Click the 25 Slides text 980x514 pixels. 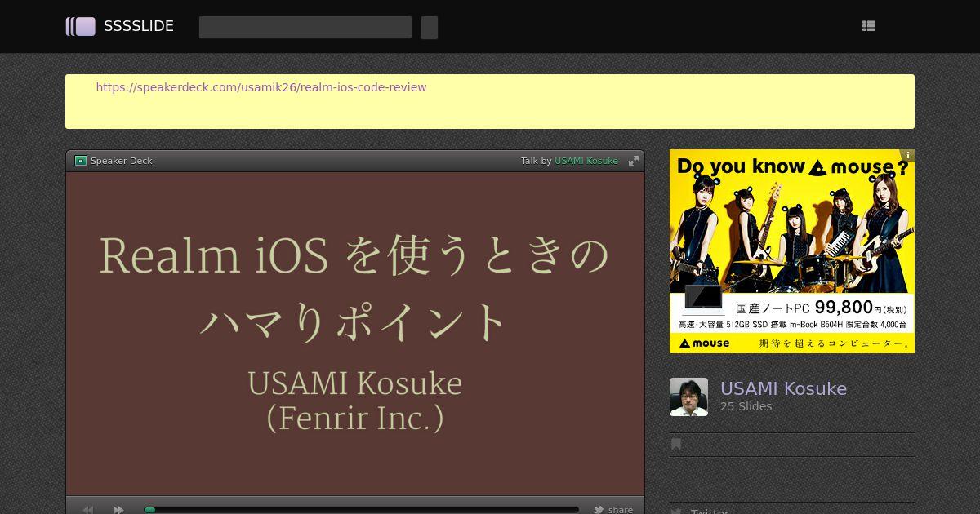[x=746, y=406]
